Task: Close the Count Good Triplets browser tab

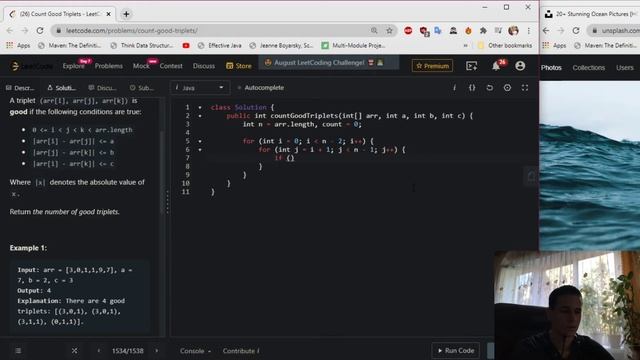Action: (109, 14)
